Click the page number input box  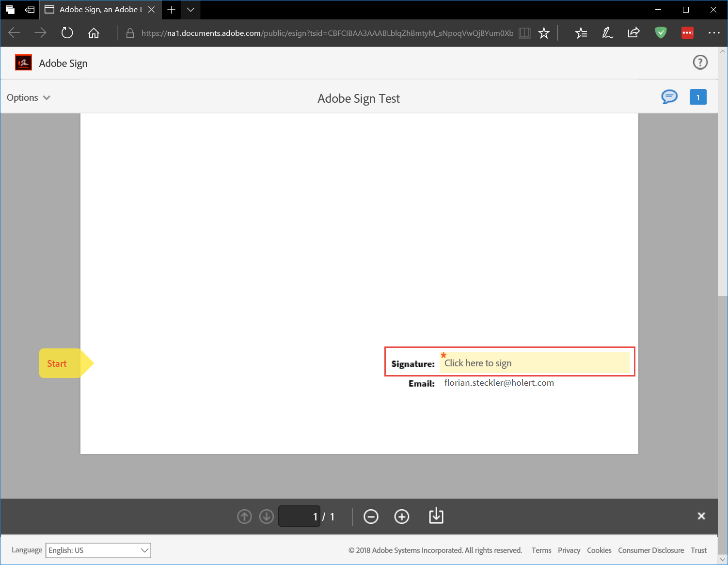(299, 517)
